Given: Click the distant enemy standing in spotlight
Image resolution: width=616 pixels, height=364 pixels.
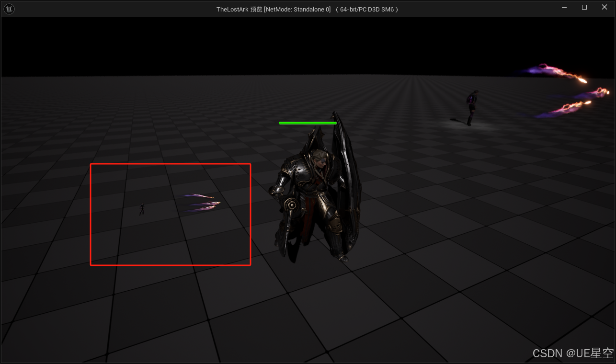Looking at the screenshot, I should tap(471, 108).
